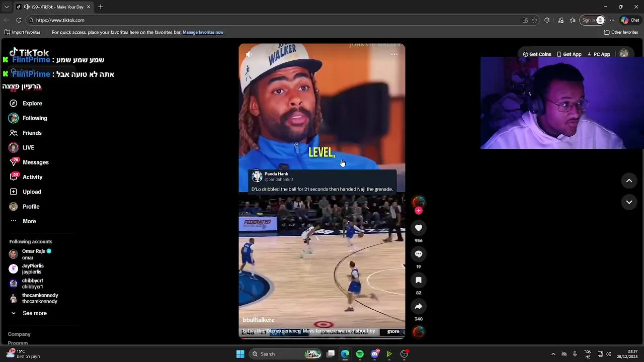Mute tab via tab audio icon
Viewport: 644px width, 362px height.
(27, 7)
